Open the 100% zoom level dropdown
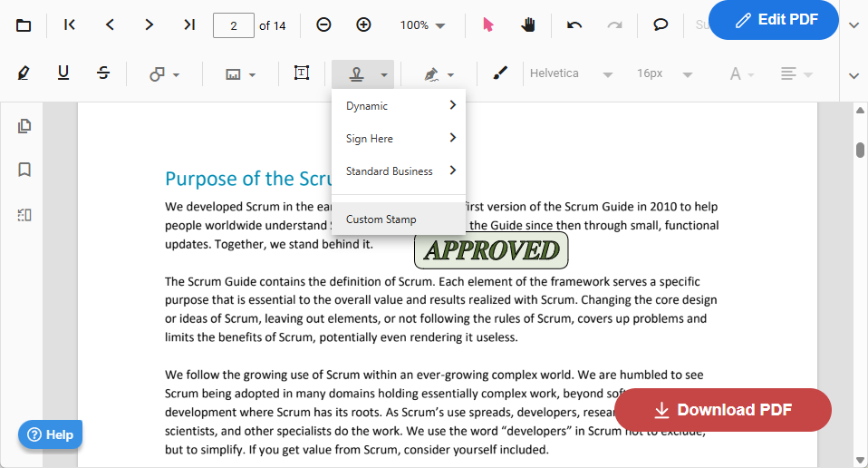 (x=422, y=25)
